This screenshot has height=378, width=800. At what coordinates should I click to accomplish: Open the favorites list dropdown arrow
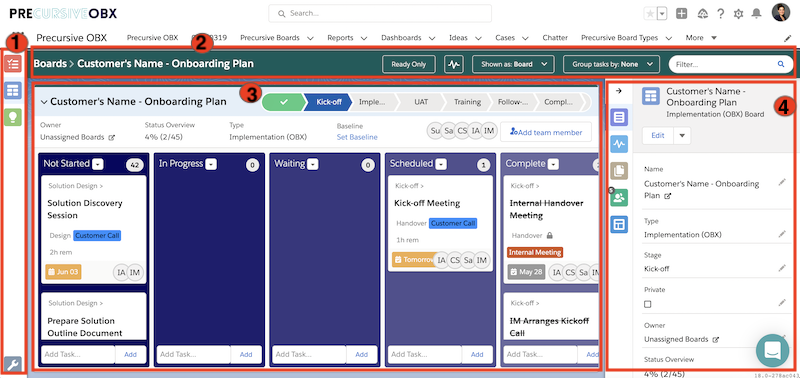point(662,14)
